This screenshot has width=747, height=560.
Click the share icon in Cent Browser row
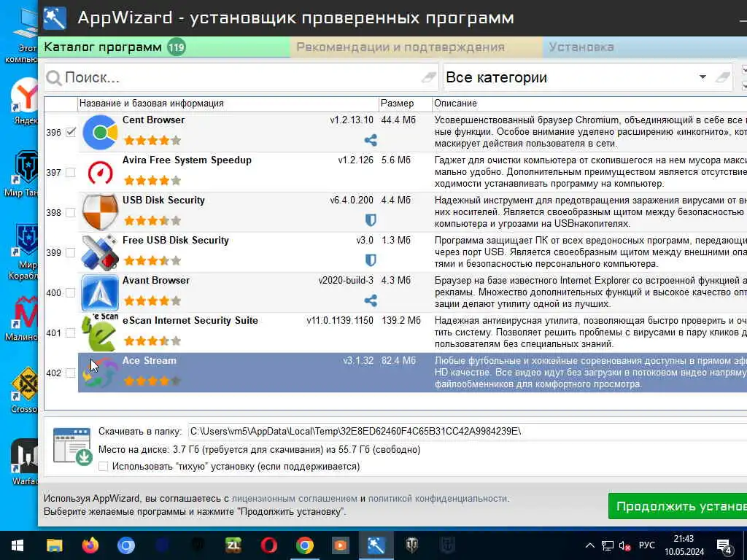click(370, 140)
